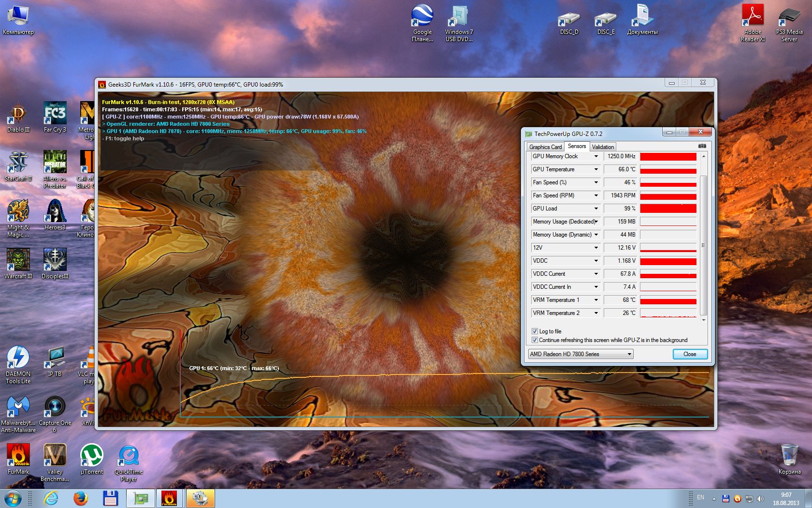This screenshot has width=812, height=508.
Task: Open the Windows 7 USB DVD tool shortcut
Action: 459,23
